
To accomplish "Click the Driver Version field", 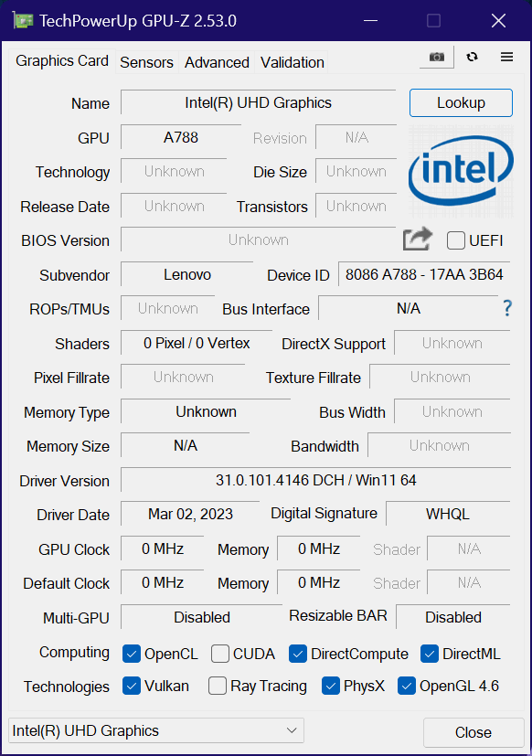I will (315, 480).
